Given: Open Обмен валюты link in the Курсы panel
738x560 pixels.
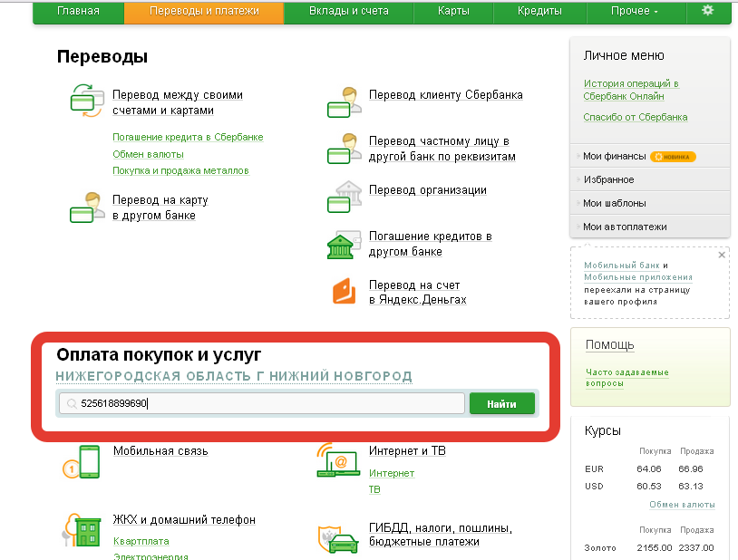Looking at the screenshot, I should [x=682, y=505].
